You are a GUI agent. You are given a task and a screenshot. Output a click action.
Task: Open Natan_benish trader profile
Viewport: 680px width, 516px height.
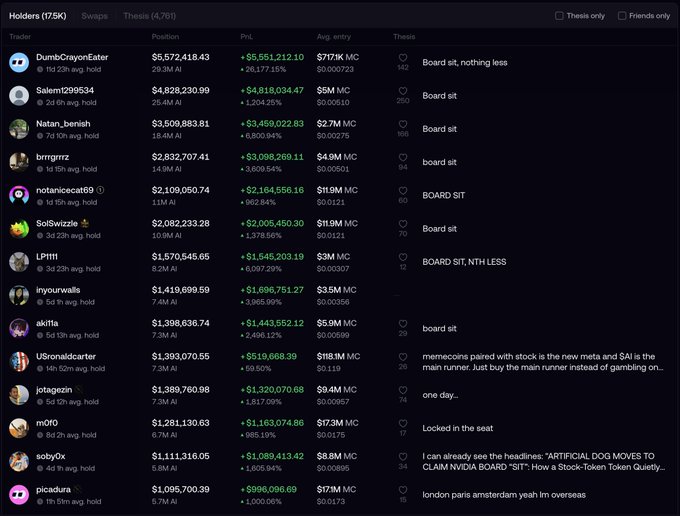tap(63, 124)
